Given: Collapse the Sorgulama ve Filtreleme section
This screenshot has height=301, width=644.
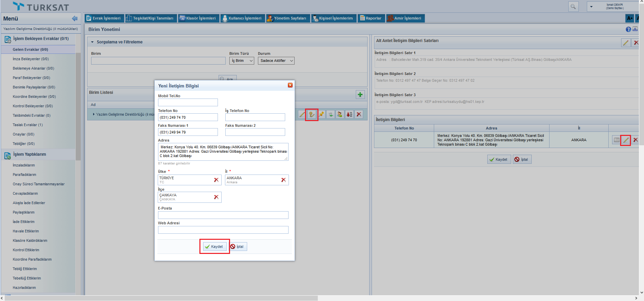Looking at the screenshot, I should coord(92,42).
